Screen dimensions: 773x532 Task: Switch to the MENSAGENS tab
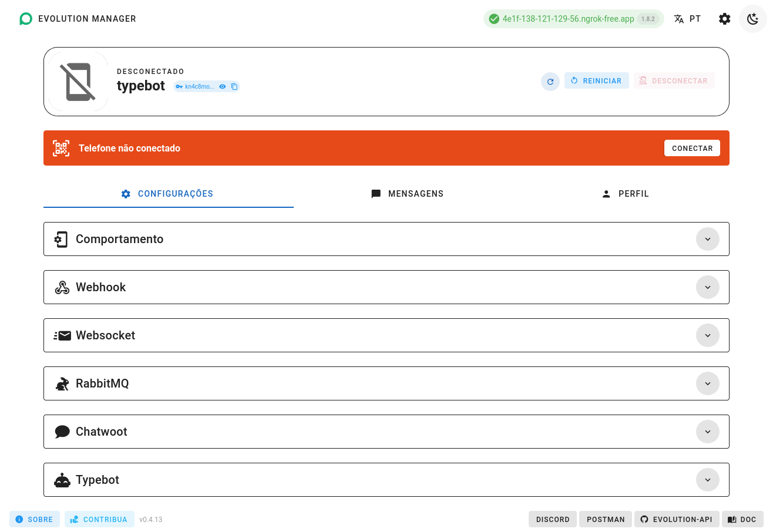pyautogui.click(x=407, y=194)
